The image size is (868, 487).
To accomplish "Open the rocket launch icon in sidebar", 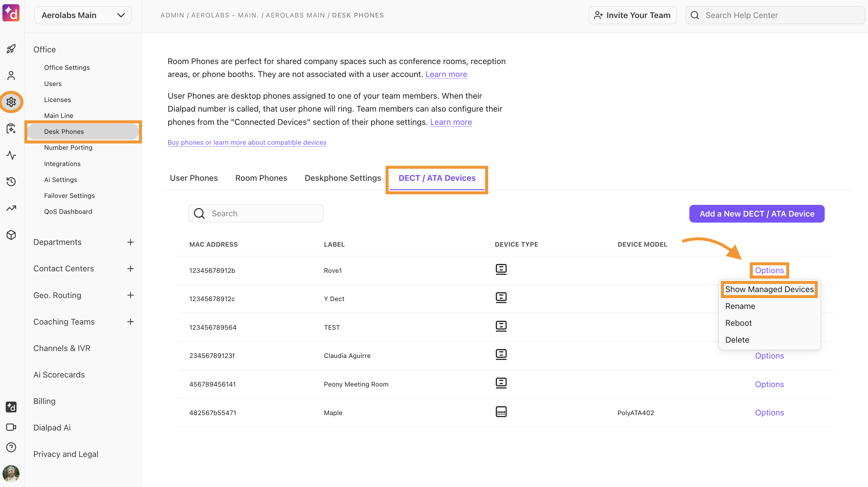I will click(x=11, y=49).
